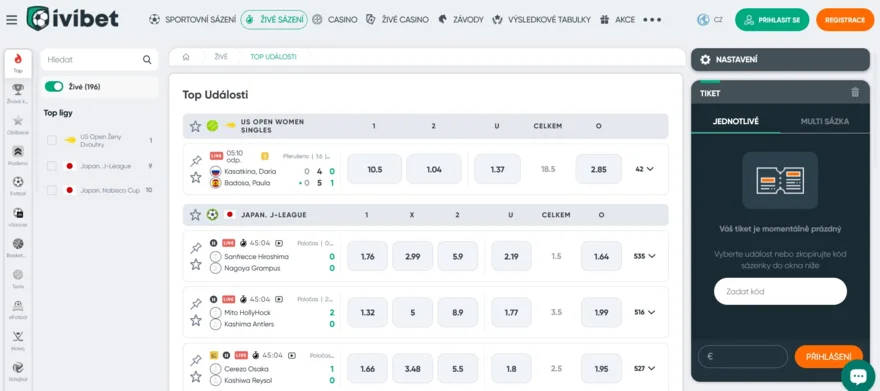880x391 pixels.
Task: Go to home via breadcrumb icon
Action: pyautogui.click(x=186, y=57)
